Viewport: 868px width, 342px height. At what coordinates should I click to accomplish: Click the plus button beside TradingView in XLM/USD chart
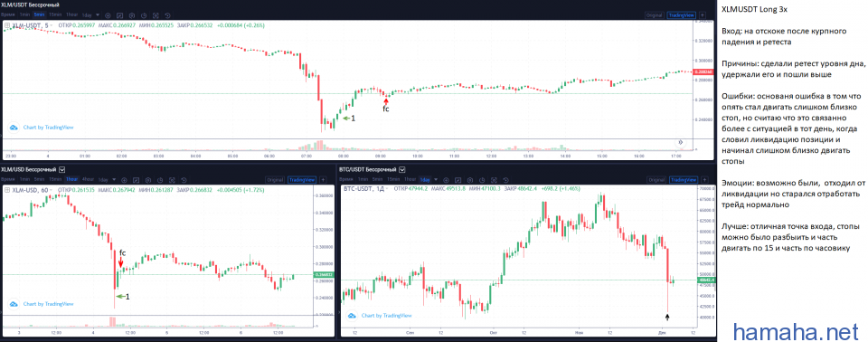tap(323, 179)
